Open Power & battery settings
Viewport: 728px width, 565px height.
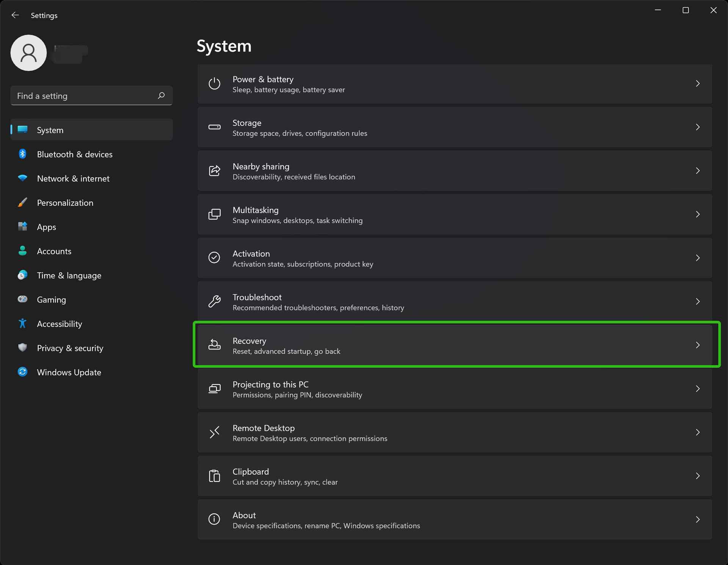455,83
